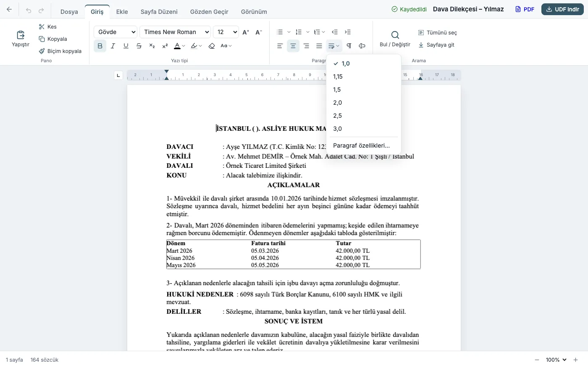Click the right indent marker on ruler
588x368 pixels.
[x=420, y=78]
